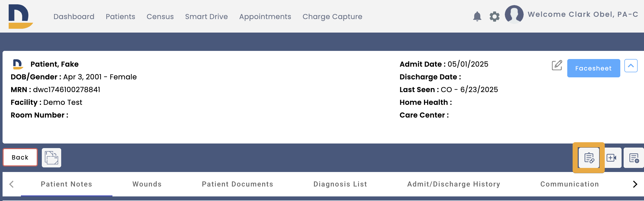Open Charge Capture in the navigation
Image resolution: width=644 pixels, height=201 pixels.
332,17
